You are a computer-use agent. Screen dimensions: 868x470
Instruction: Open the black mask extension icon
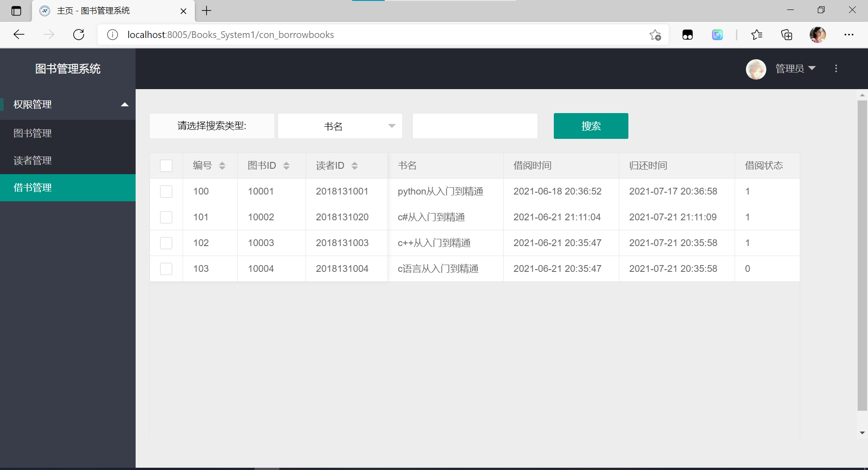688,35
